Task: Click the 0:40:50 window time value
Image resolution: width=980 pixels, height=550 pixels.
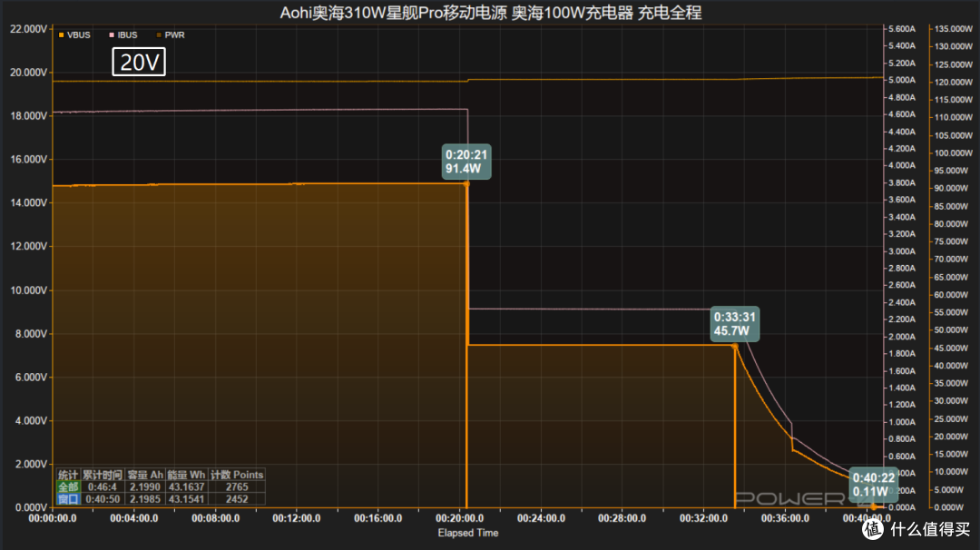Action: pos(103,499)
